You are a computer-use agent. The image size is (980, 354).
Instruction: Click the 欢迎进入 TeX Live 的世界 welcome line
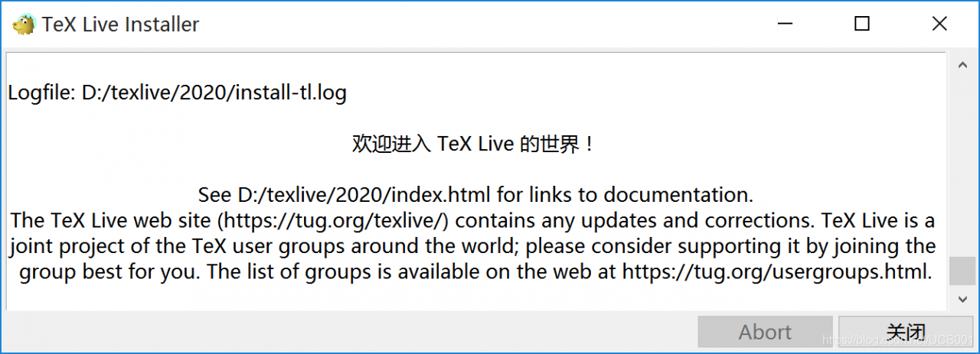click(473, 144)
